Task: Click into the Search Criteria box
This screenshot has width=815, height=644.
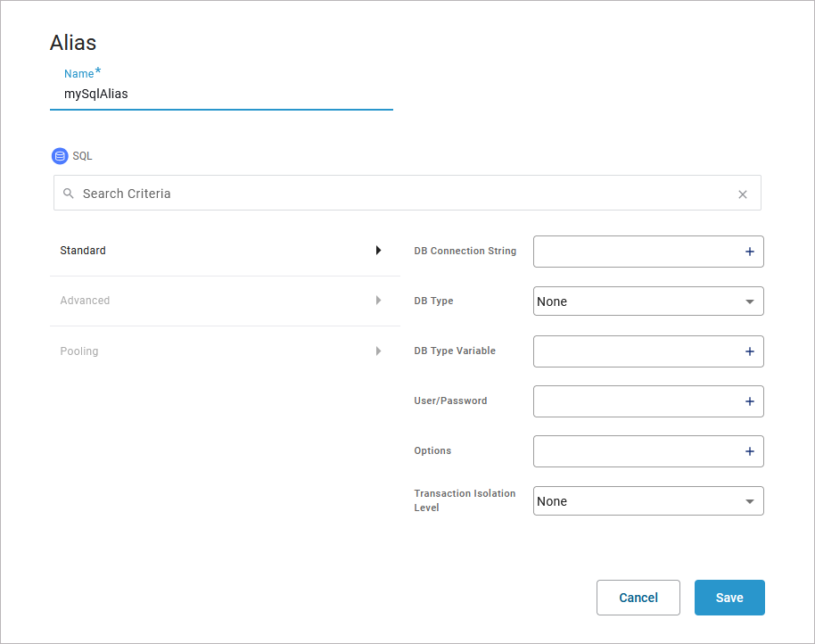Action: (x=401, y=194)
